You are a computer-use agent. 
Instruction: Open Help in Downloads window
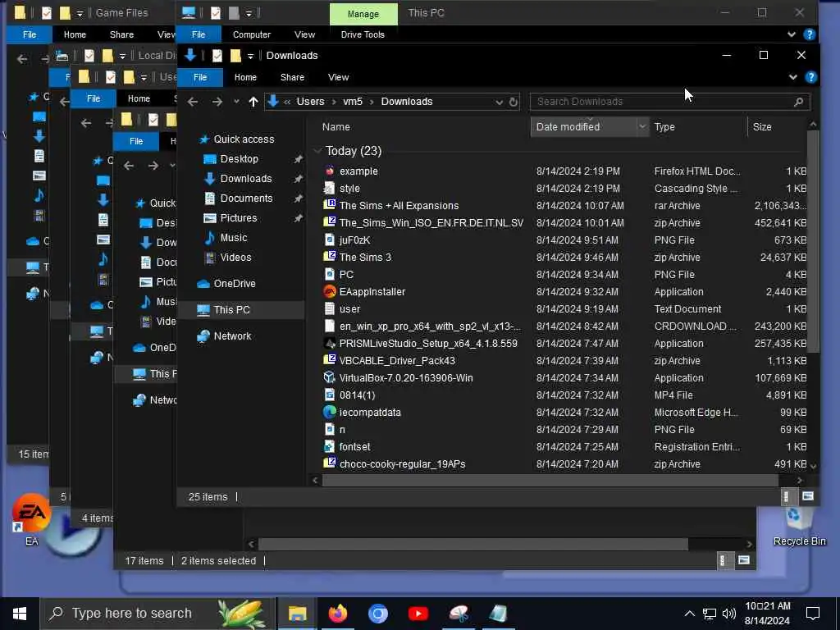[x=810, y=77]
